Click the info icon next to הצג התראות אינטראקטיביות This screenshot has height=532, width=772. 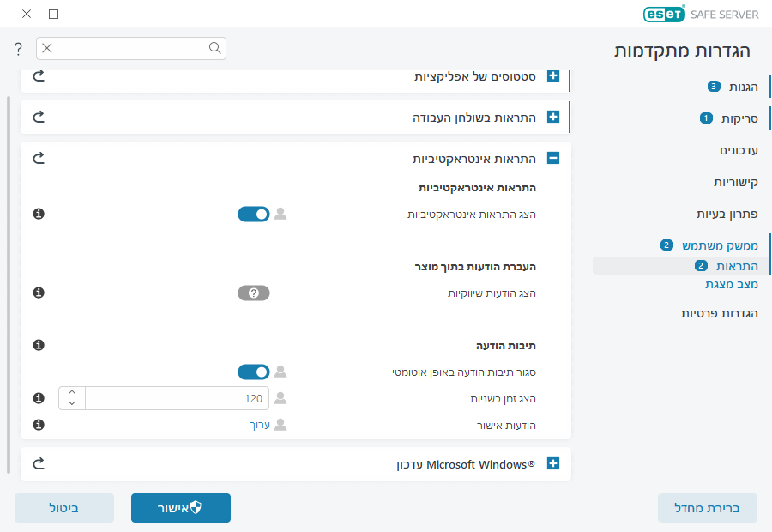point(39,214)
